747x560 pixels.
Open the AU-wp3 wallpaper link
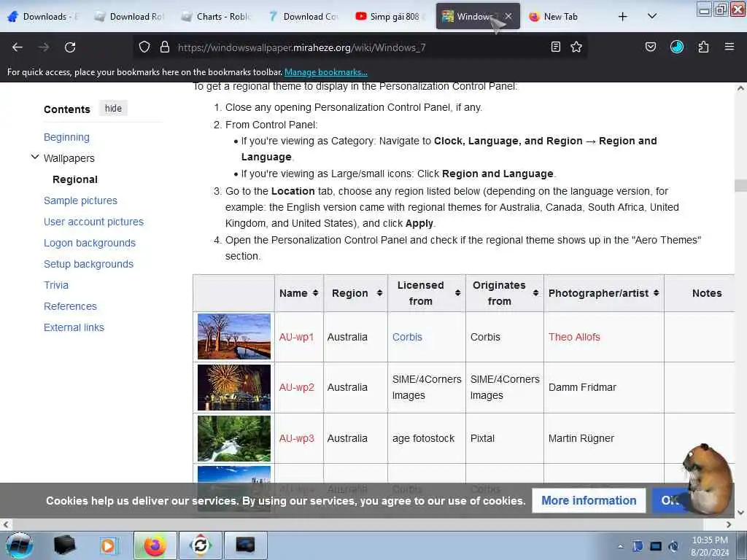pyautogui.click(x=297, y=438)
